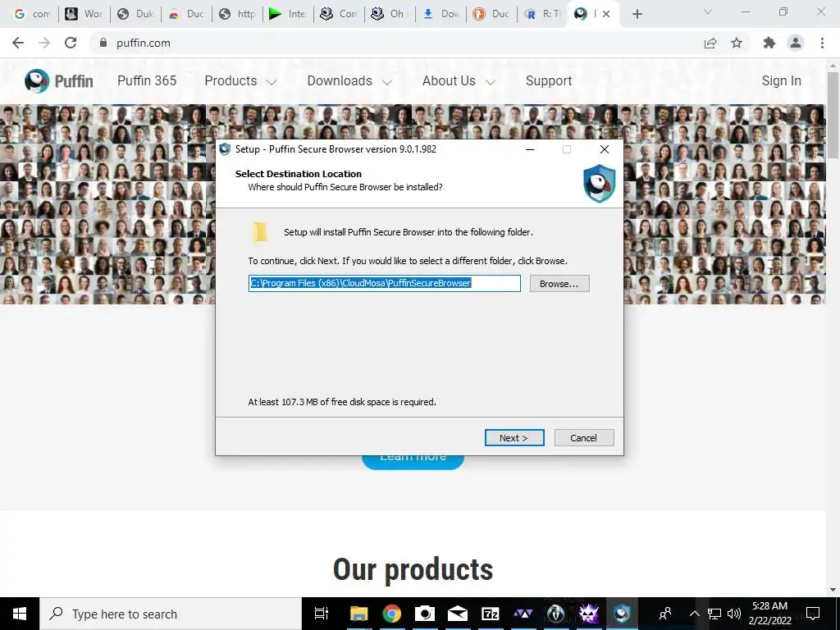Close the active Puffin tab
This screenshot has width=840, height=630.
(x=606, y=14)
